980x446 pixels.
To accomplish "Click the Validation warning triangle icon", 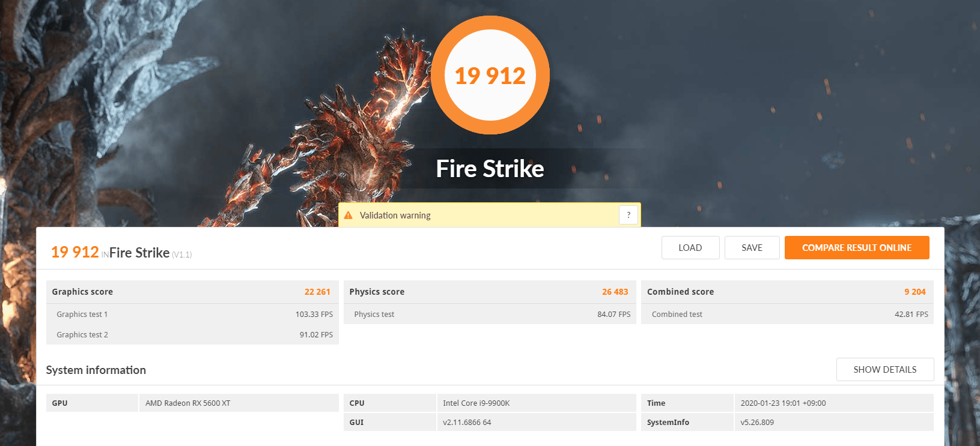I will pyautogui.click(x=348, y=215).
